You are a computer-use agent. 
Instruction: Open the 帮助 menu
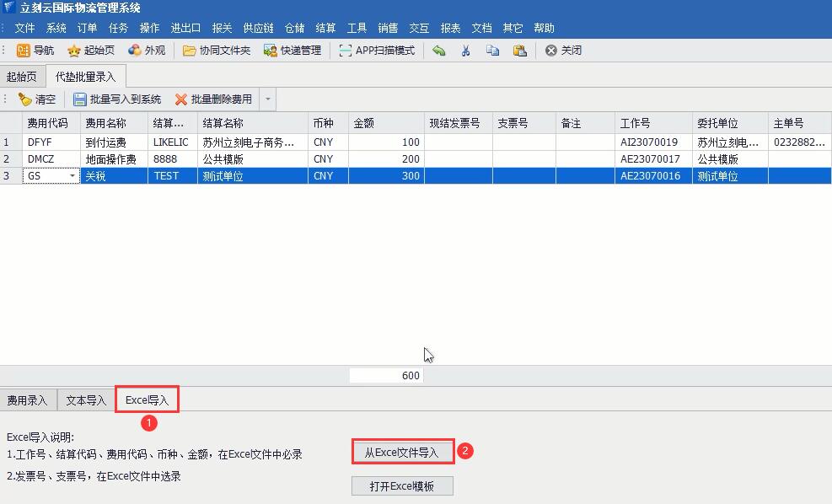(545, 28)
